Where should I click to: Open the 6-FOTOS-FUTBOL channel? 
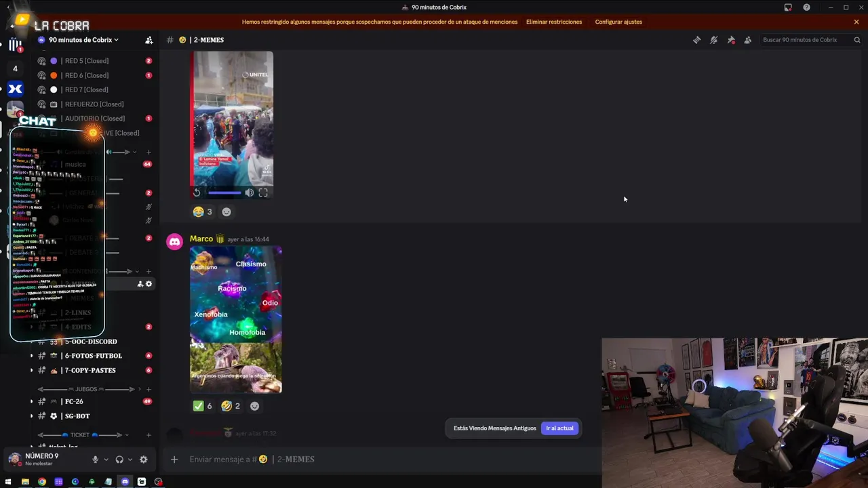pos(95,356)
